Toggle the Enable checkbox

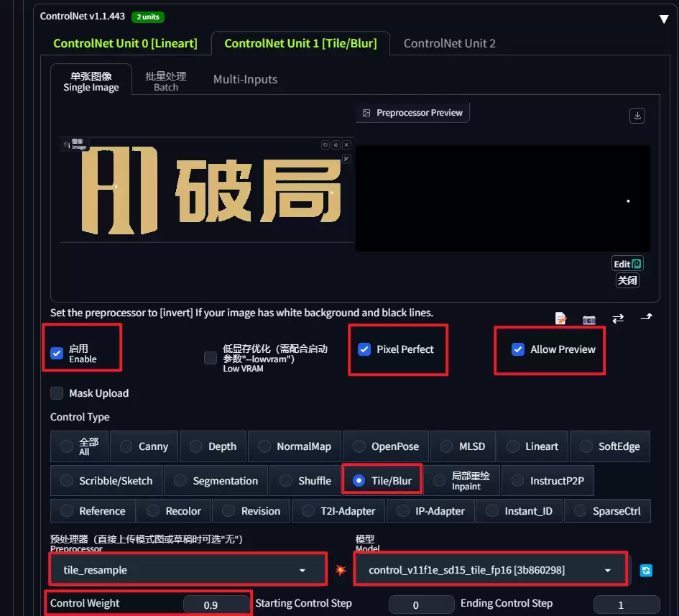57,354
